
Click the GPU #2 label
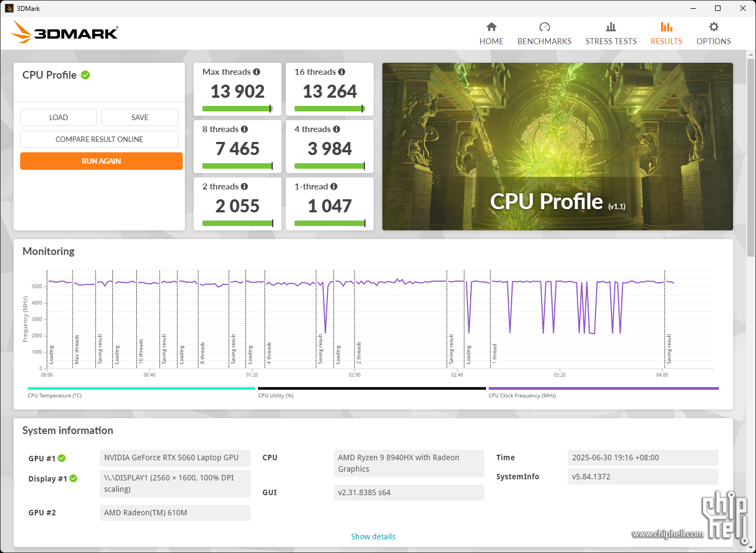point(42,513)
